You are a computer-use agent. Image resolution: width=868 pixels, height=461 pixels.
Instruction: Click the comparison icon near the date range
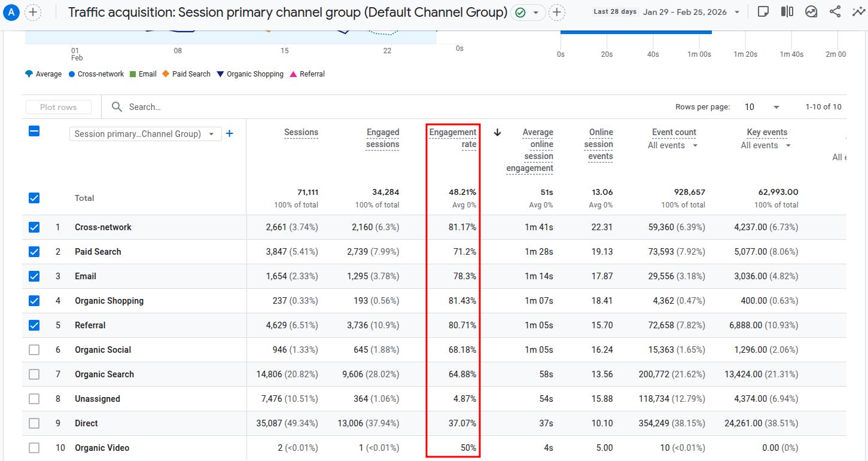click(x=787, y=11)
